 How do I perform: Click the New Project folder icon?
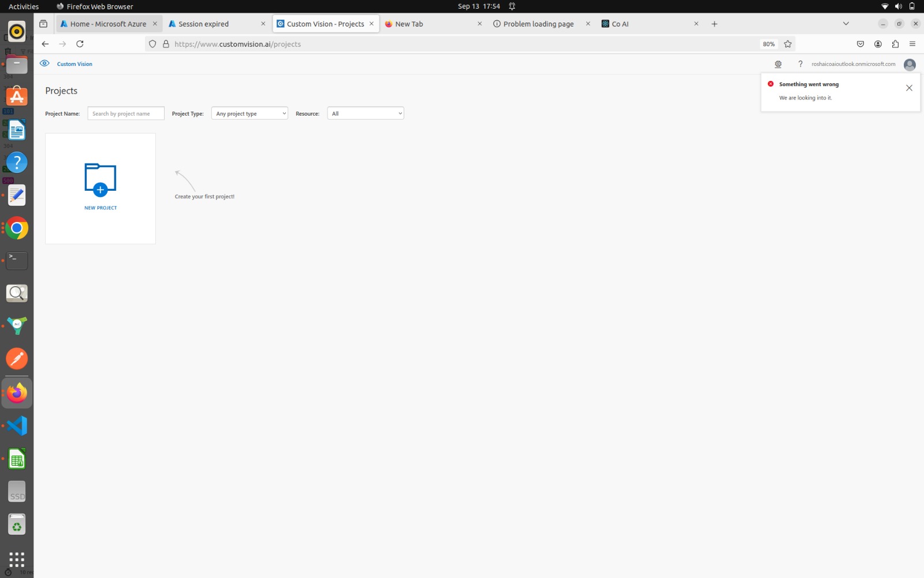click(x=100, y=180)
